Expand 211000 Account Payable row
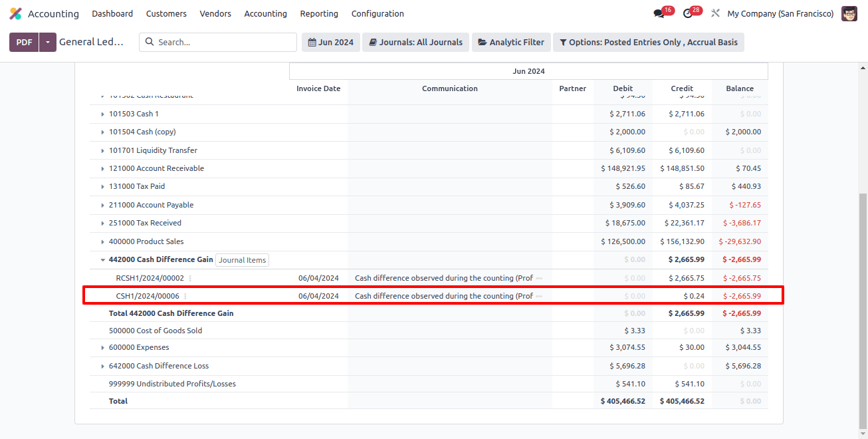 pos(102,206)
